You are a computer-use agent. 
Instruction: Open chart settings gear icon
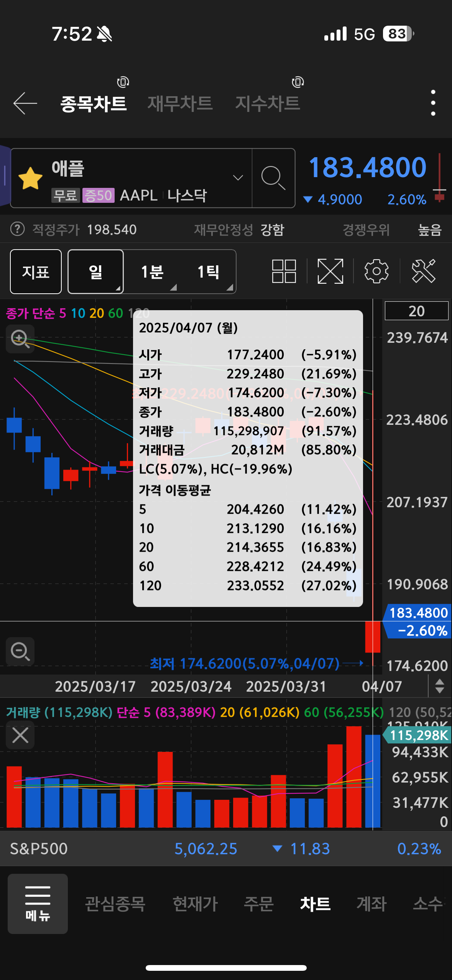[376, 271]
